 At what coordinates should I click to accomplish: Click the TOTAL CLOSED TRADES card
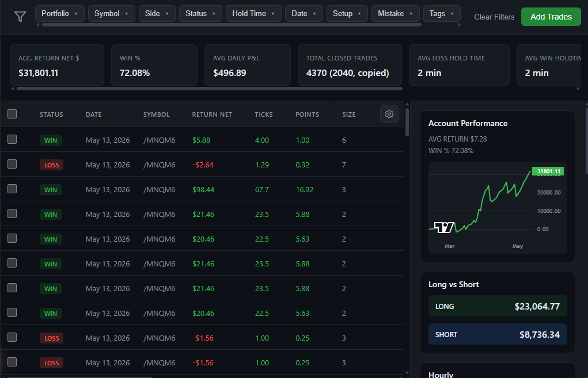350,65
